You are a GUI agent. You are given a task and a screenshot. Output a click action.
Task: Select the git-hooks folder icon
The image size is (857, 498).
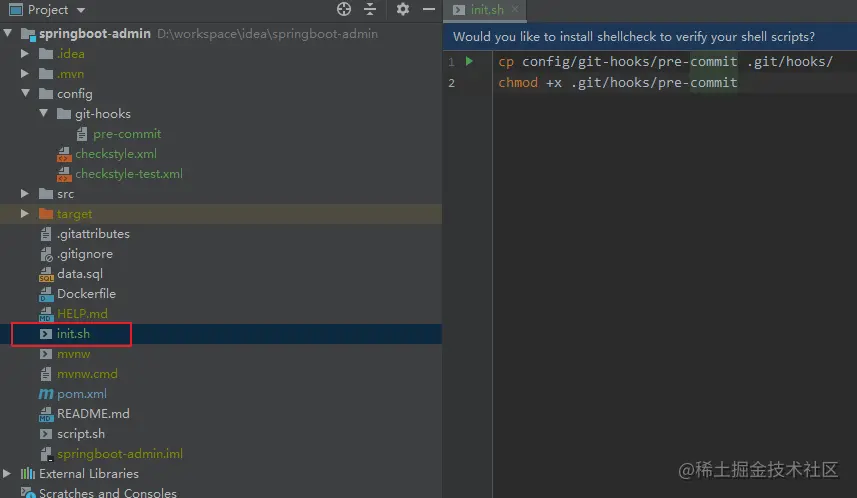click(x=64, y=114)
